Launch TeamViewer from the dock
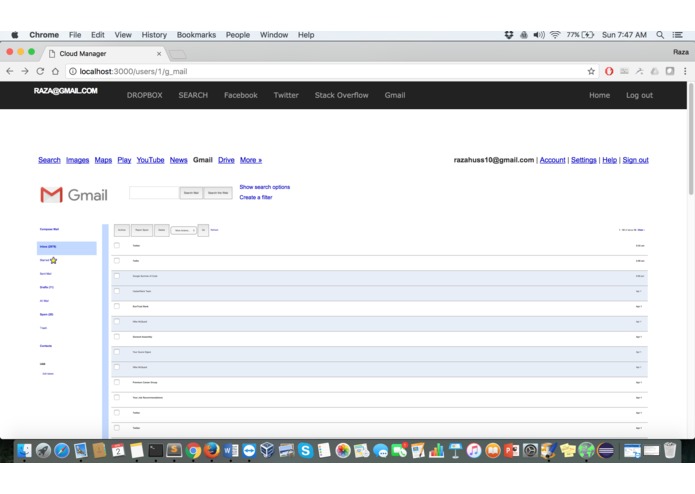The height and width of the screenshot is (494, 695). pyautogui.click(x=249, y=451)
